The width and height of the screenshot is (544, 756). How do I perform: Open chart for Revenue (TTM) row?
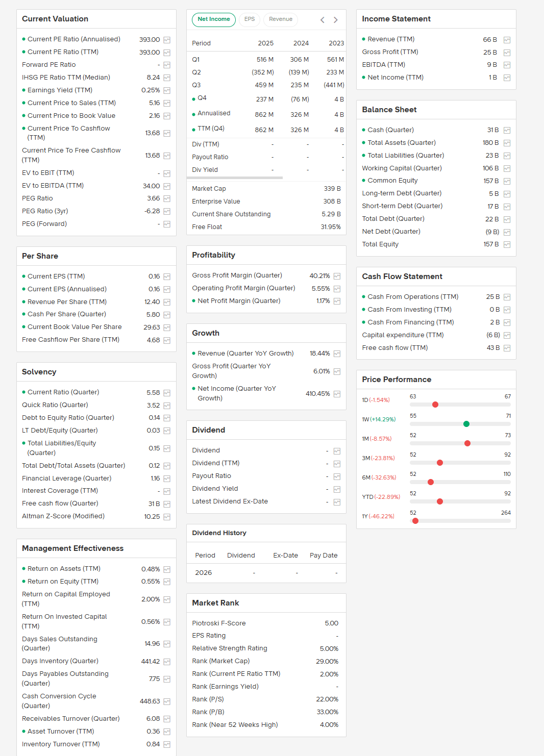tap(507, 40)
